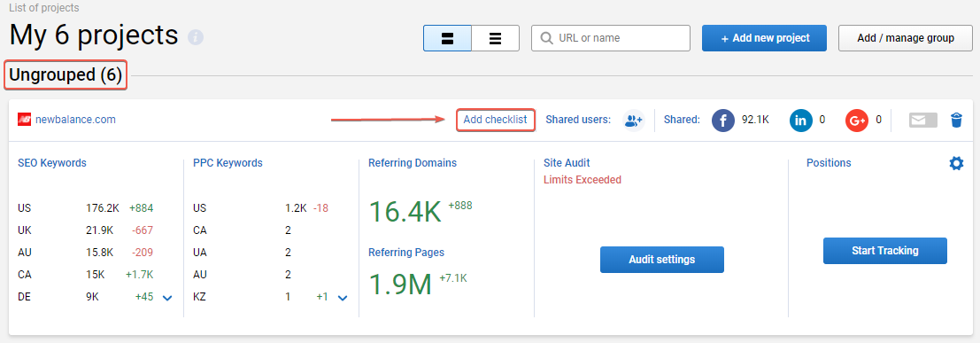Switch to compact list view
The image size is (980, 343).
[495, 38]
